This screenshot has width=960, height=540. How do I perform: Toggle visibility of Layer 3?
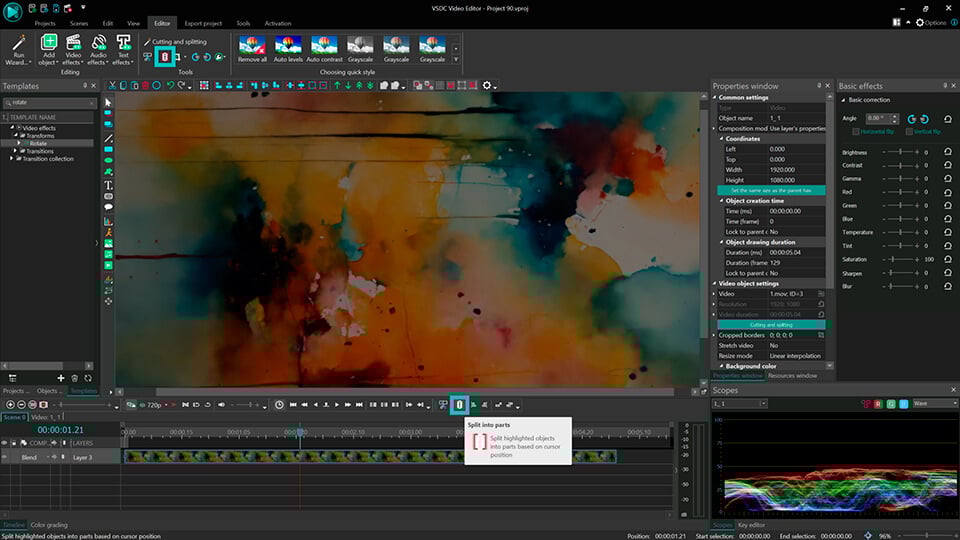[6, 457]
